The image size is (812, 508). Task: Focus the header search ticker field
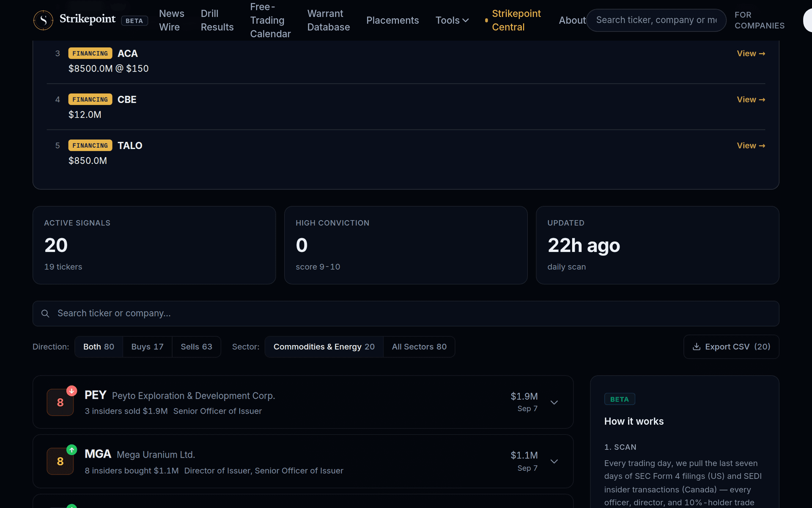[x=656, y=20]
